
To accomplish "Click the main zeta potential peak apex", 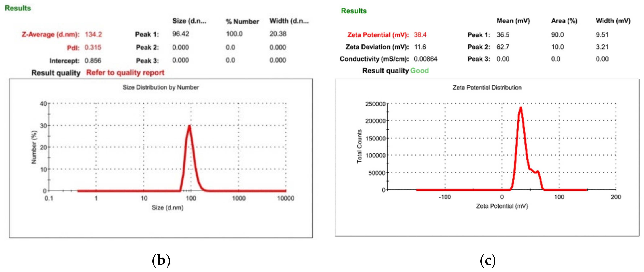I will pos(520,108).
